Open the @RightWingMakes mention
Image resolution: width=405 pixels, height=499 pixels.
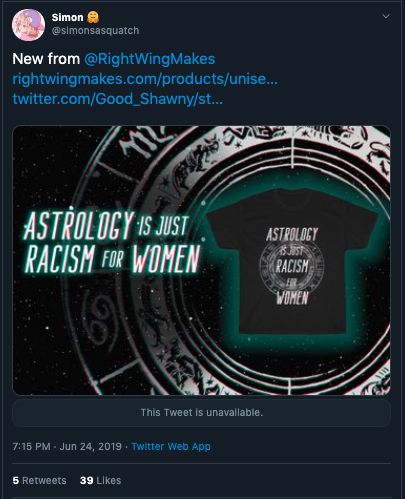150,59
